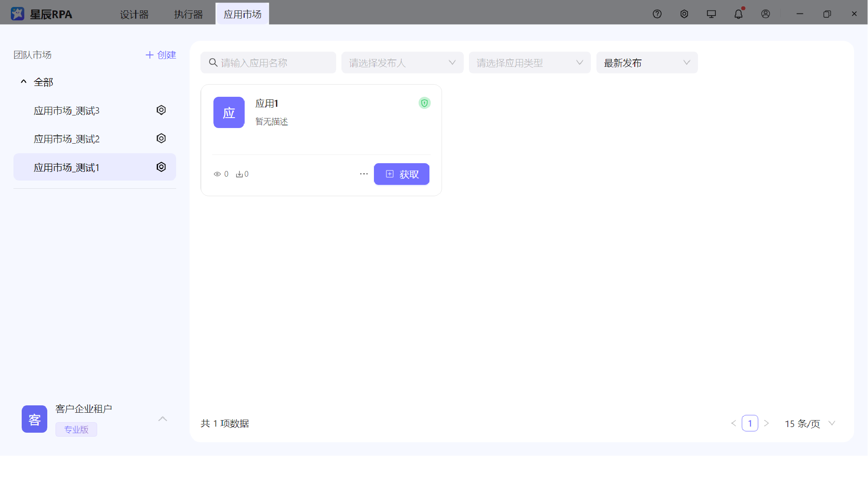
Task: Open settings gear for 应用市场_测试3
Action: click(x=161, y=110)
